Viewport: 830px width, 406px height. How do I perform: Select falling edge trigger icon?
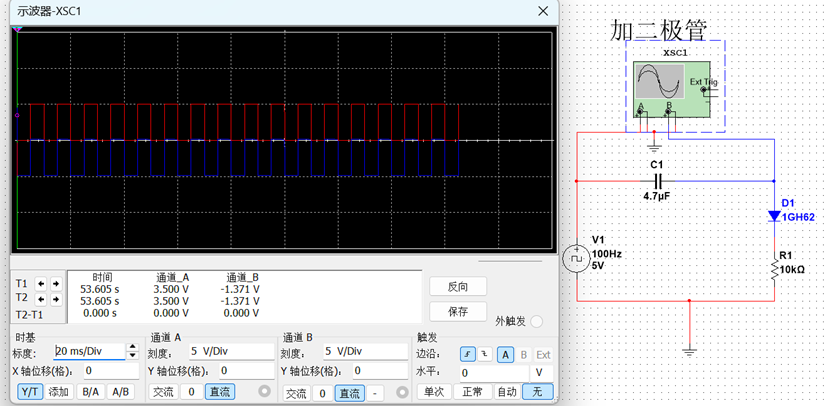484,355
